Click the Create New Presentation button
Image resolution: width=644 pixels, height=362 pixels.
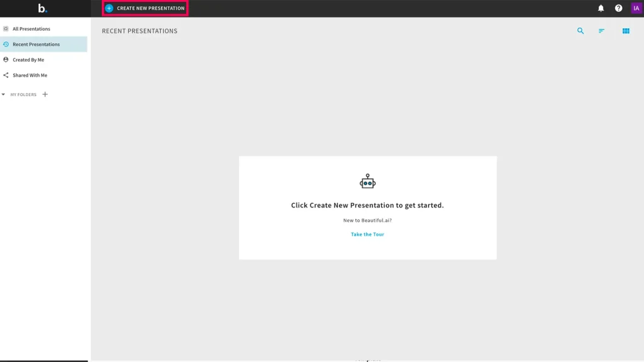pyautogui.click(x=145, y=8)
